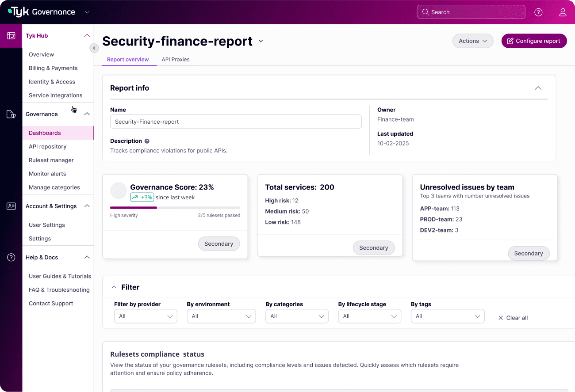The height and width of the screenshot is (392, 575).
Task: Collapse the sidebar with the arrow button
Action: [94, 48]
